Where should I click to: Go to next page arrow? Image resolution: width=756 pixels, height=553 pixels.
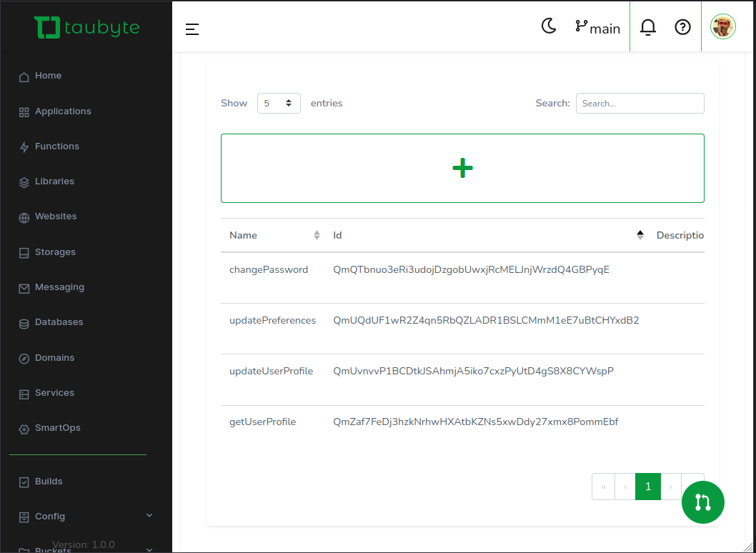[x=671, y=487]
